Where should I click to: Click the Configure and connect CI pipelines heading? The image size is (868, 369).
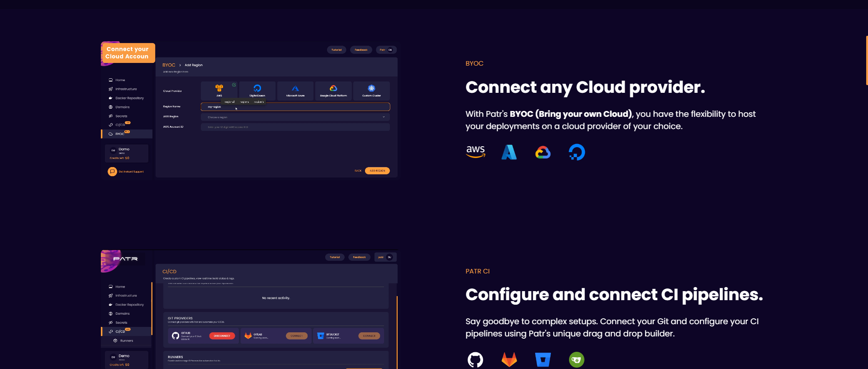coord(614,294)
